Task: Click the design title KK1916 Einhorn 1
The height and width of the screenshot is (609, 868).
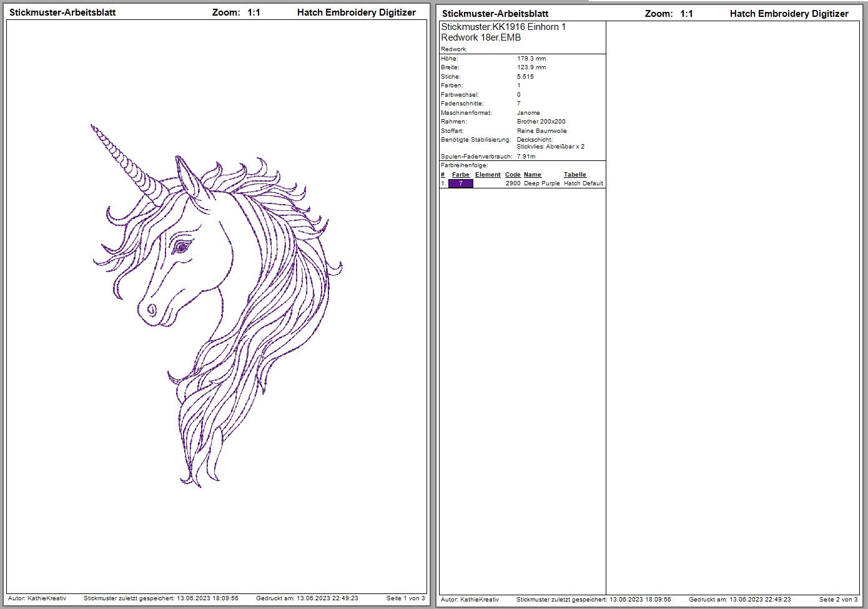Action: [503, 27]
